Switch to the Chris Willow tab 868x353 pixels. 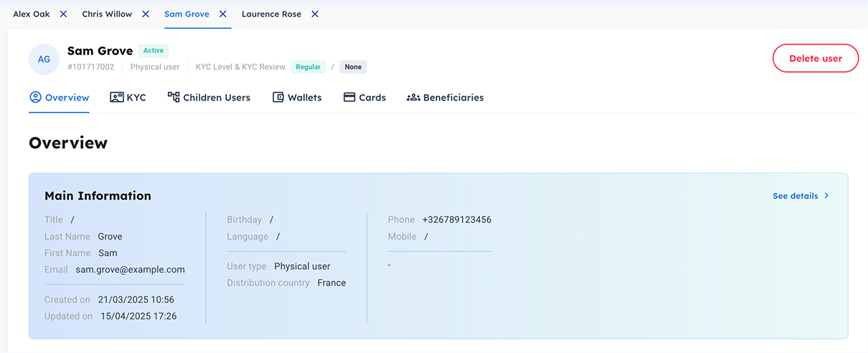coord(107,14)
